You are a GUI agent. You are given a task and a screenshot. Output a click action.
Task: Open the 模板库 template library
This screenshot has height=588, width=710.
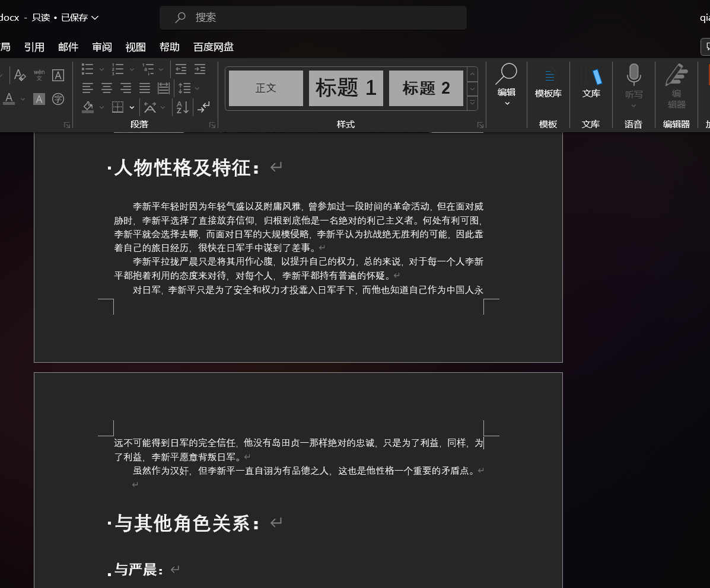pos(548,82)
